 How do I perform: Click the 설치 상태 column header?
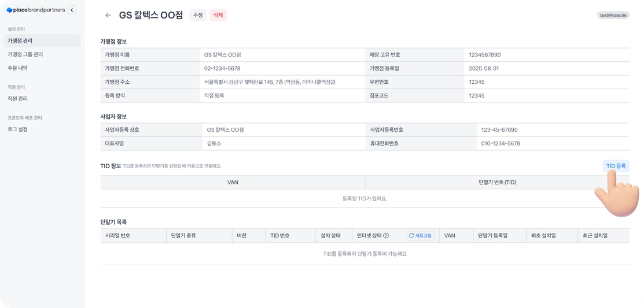pos(331,236)
